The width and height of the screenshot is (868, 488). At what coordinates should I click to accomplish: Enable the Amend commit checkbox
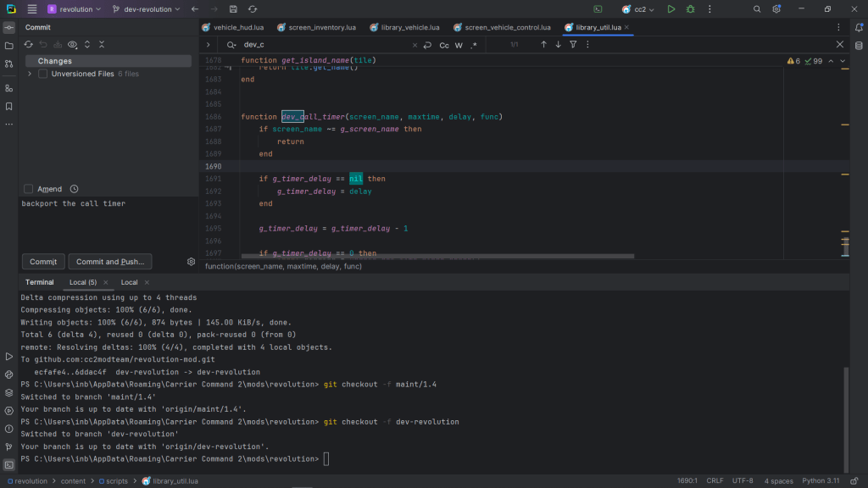29,189
